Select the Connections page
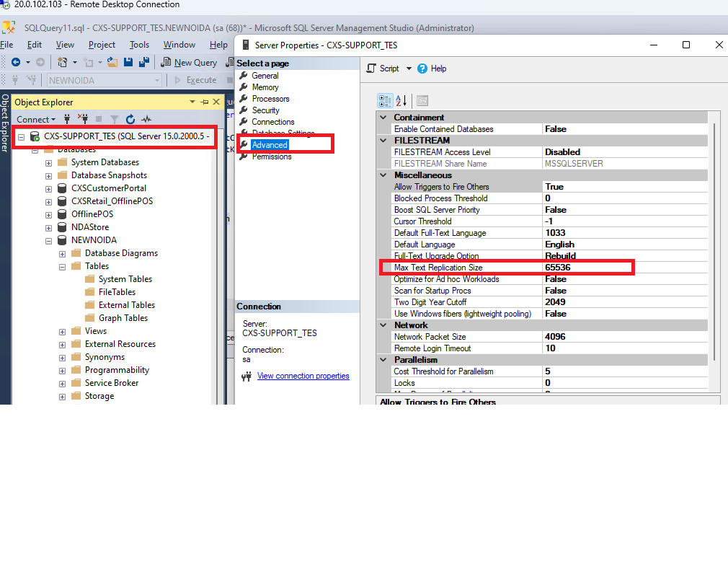This screenshot has width=728, height=577. click(273, 122)
